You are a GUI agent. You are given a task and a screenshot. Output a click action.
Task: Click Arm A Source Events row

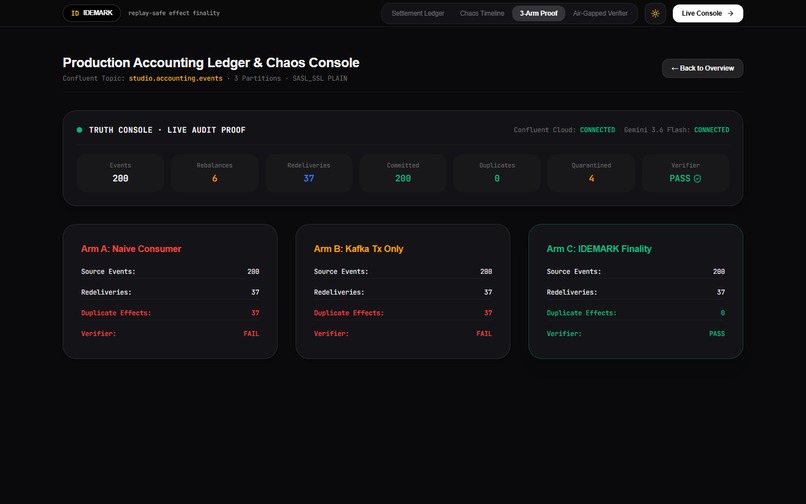(x=170, y=272)
